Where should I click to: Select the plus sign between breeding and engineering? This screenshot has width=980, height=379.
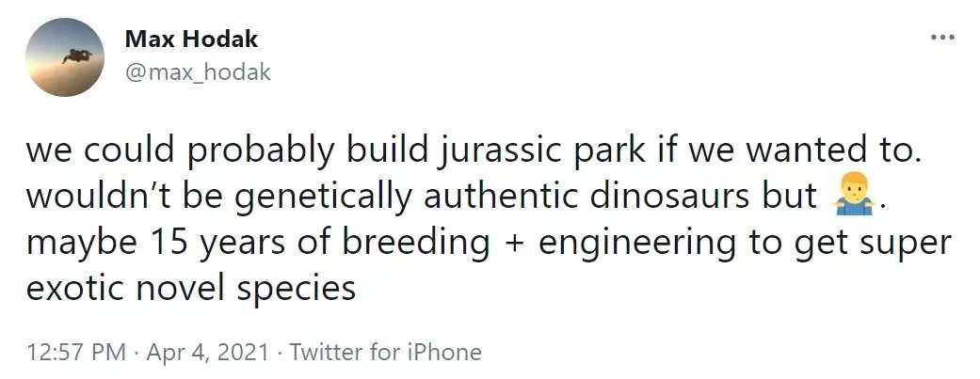[x=514, y=243]
